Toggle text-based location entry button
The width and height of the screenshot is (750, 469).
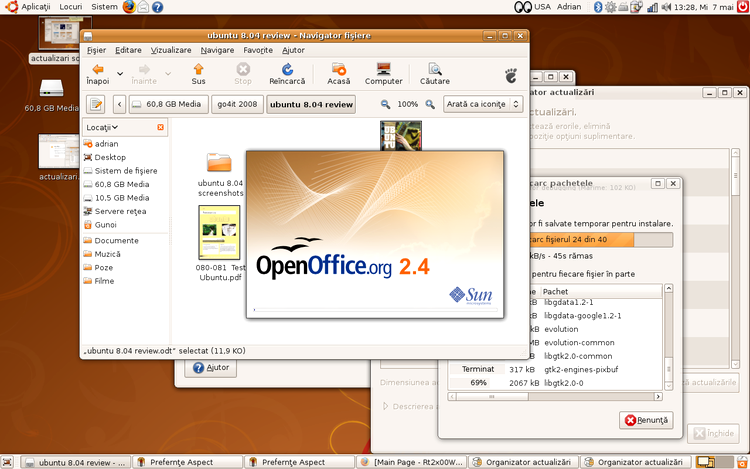[97, 104]
